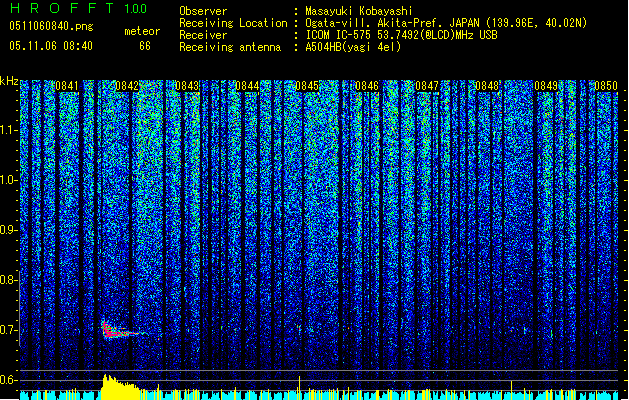Click the 0.6 kHz axis label
This screenshot has width=629, height=400.
(9, 380)
